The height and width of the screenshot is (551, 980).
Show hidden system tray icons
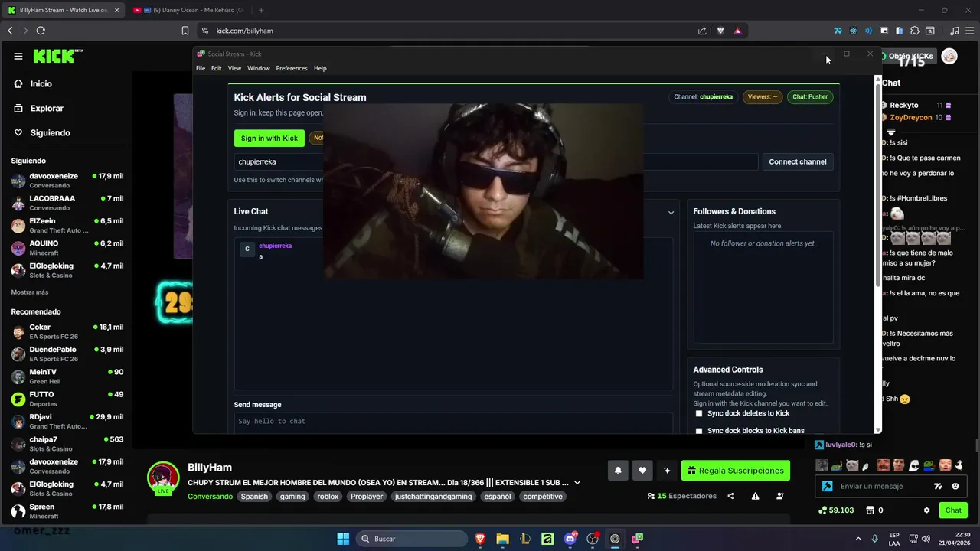[858, 539]
